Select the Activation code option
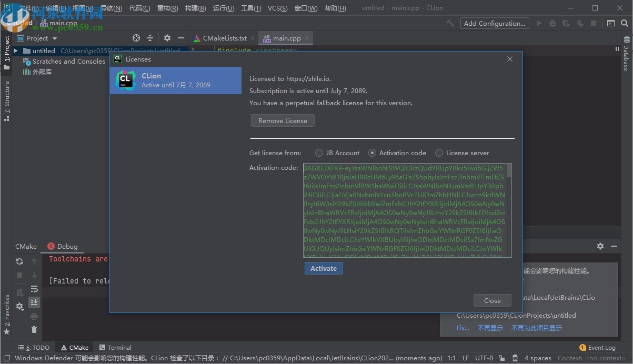633x364 pixels. [x=373, y=153]
